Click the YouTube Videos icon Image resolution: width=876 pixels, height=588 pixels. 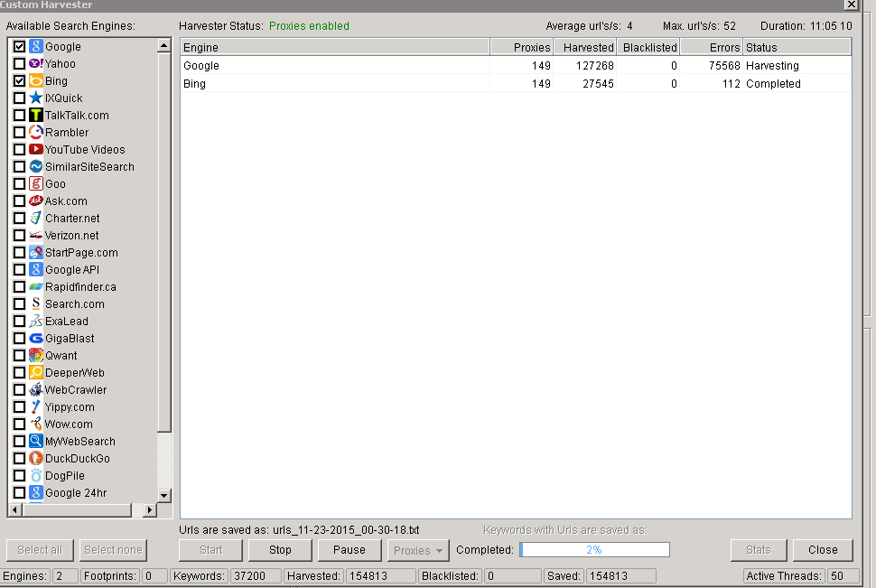[x=36, y=149]
